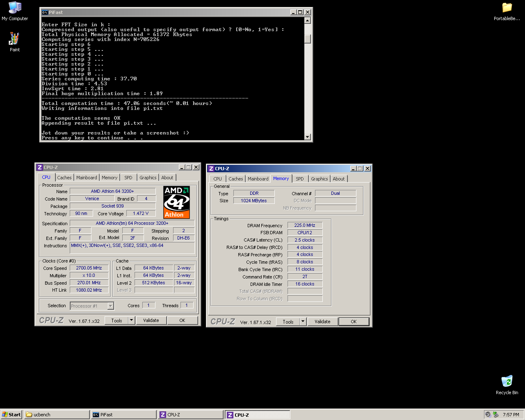Open CPU tab in right CPU-Z window

pyautogui.click(x=218, y=179)
